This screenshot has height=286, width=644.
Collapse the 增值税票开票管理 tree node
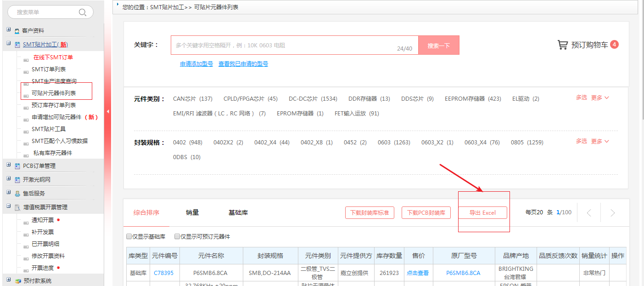pyautogui.click(x=8, y=206)
